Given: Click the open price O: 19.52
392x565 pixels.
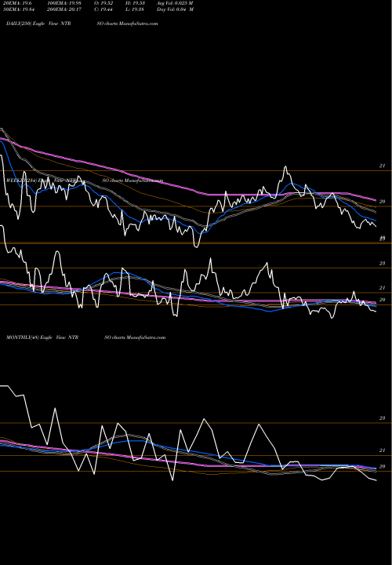Looking at the screenshot, I should 103,3.
